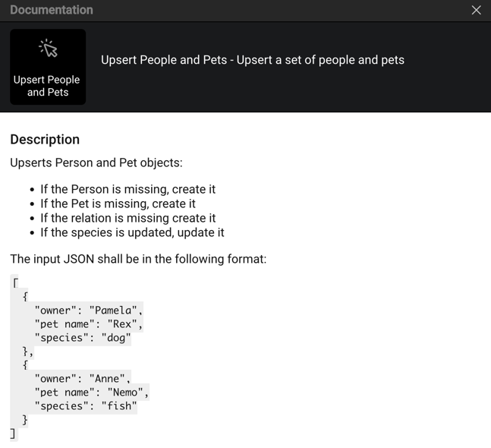Click the "If the species is updated" bullet
Screen dimensions: 491x448
pos(132,232)
